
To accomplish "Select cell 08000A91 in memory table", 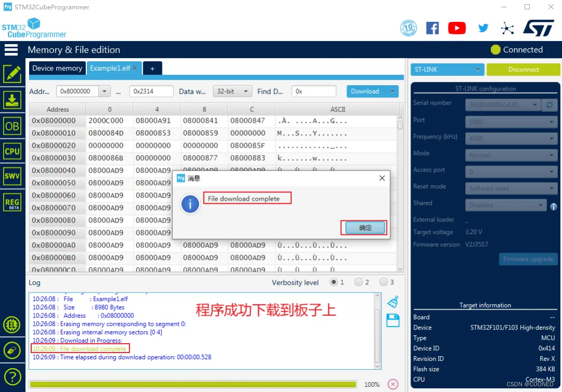I will tap(153, 121).
